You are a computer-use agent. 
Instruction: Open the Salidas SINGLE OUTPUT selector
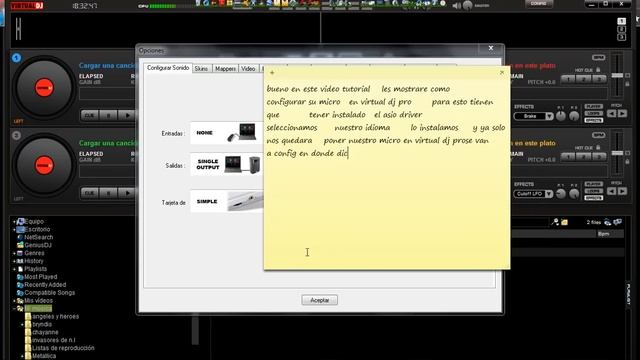(x=227, y=164)
